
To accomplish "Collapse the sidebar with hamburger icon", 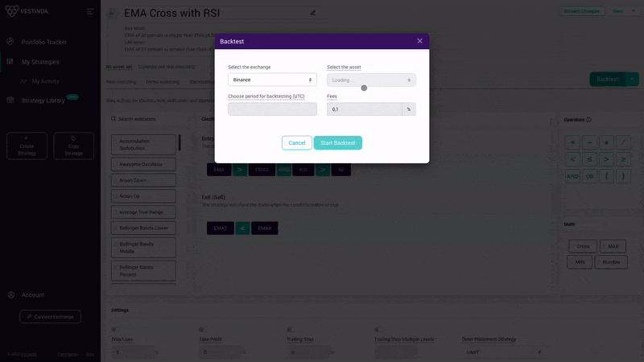I will click(x=90, y=11).
